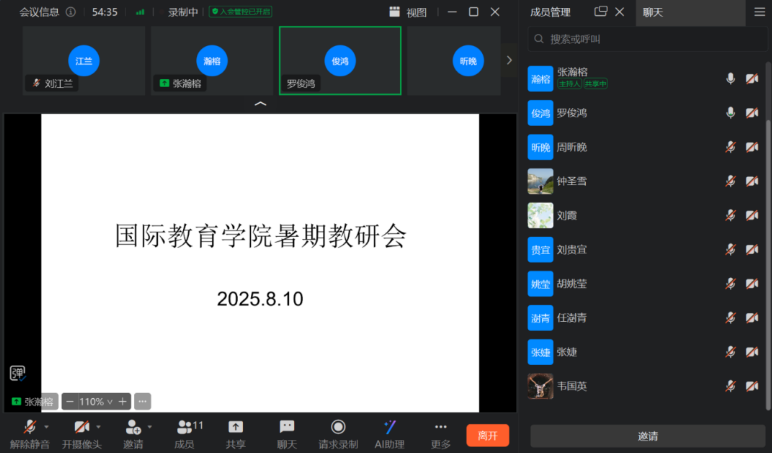The width and height of the screenshot is (772, 453).
Task: Click the 共享 share screen button
Action: (x=235, y=434)
